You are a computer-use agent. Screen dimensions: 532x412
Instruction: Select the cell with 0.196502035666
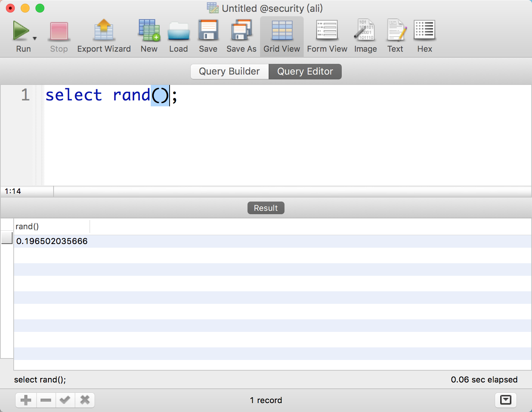(x=52, y=241)
